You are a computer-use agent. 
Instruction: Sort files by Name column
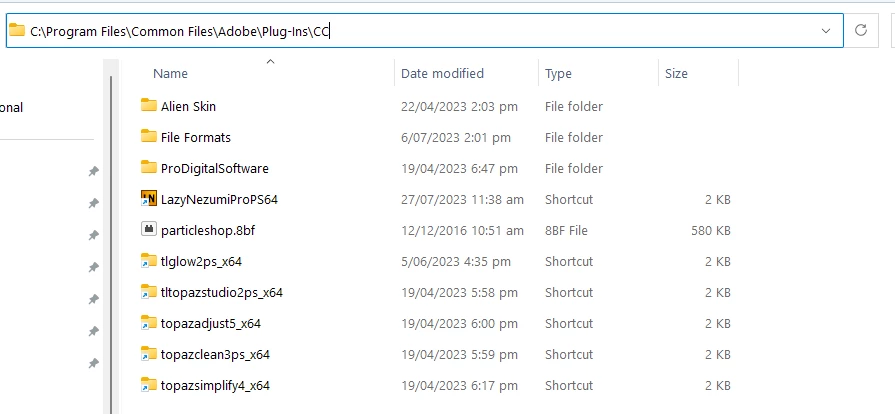tap(170, 74)
